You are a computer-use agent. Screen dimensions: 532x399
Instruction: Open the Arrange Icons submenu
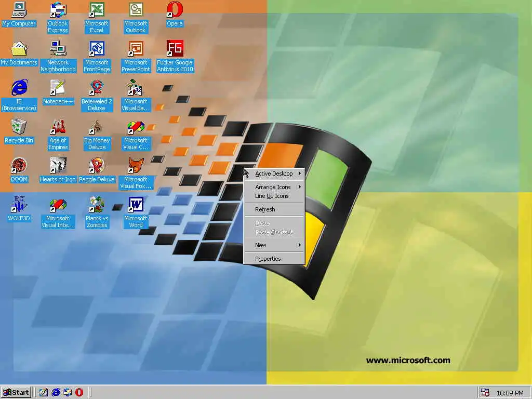tap(274, 187)
